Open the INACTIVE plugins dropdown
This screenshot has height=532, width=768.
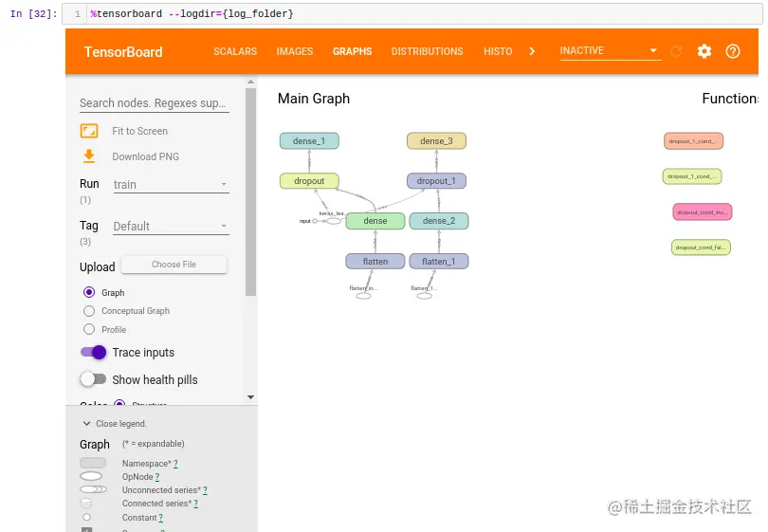(x=611, y=51)
